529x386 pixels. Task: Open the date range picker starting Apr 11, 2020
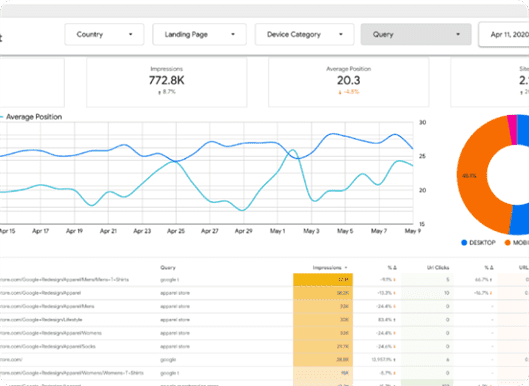coord(504,34)
